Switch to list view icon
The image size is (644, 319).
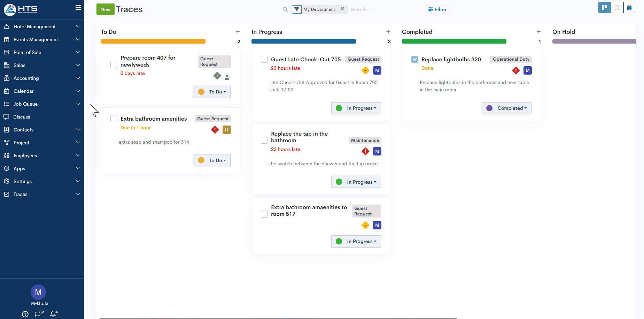click(617, 8)
